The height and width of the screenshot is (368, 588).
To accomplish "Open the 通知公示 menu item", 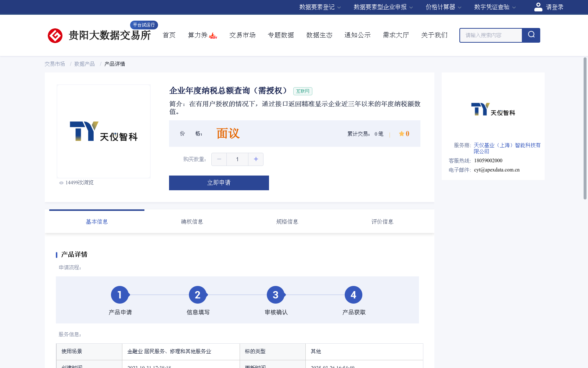I will 358,35.
